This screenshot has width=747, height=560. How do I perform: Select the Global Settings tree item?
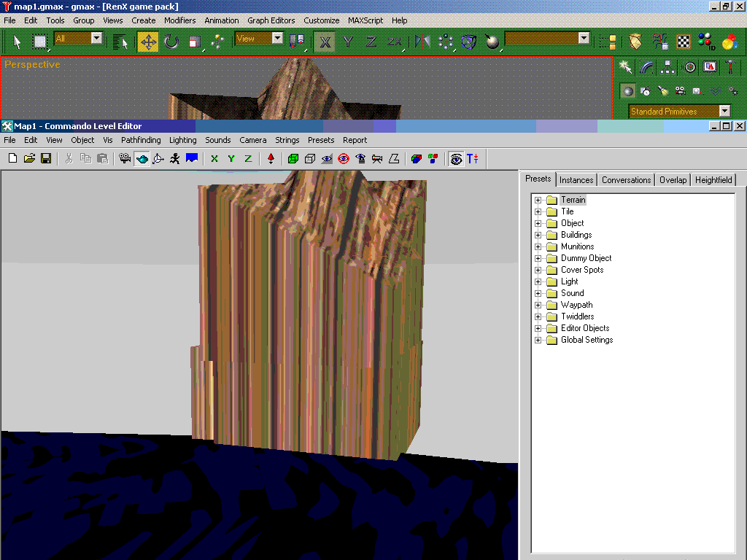click(x=587, y=340)
